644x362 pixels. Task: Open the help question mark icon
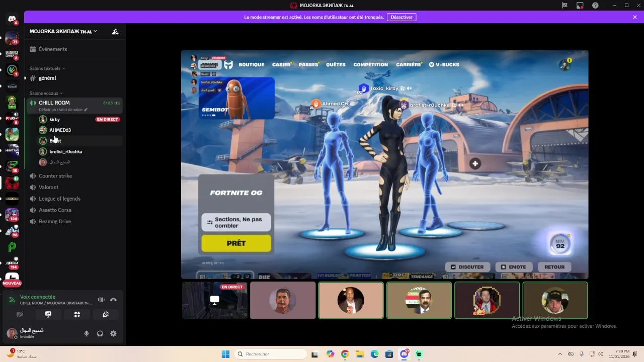pos(595,5)
